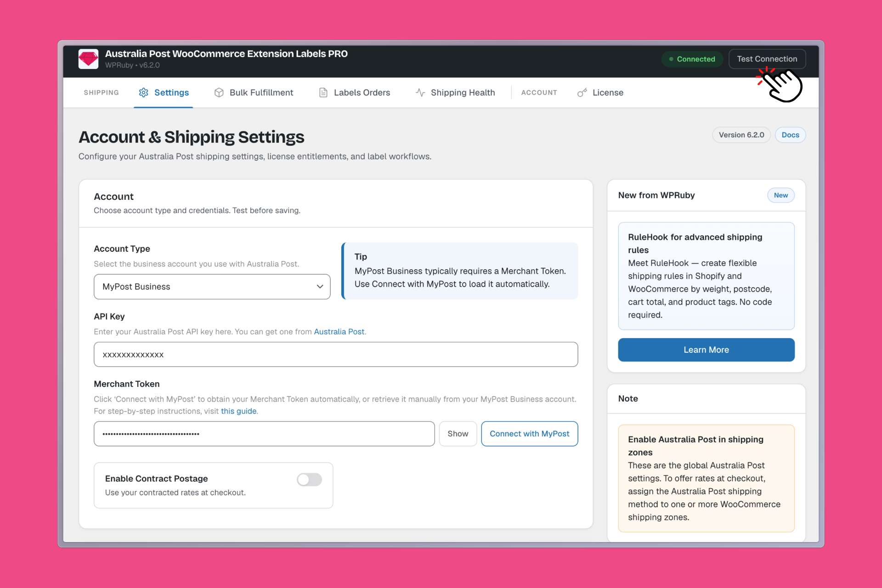882x588 pixels.
Task: Click the 'New from WPRuby' panel title
Action: click(656, 195)
